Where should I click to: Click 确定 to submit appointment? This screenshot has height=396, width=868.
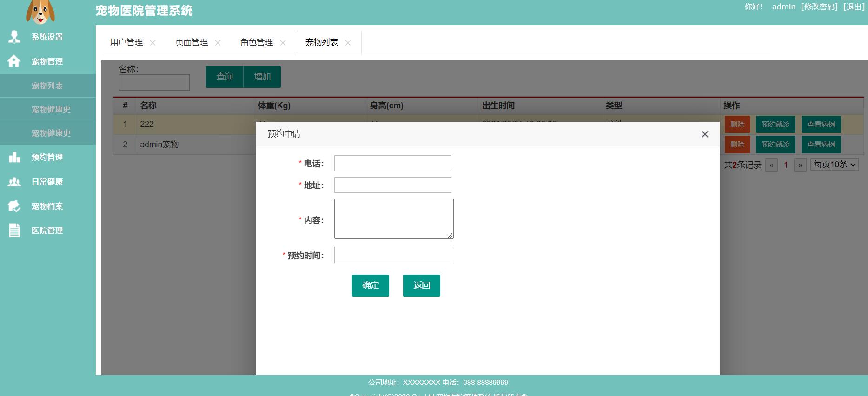pos(371,285)
